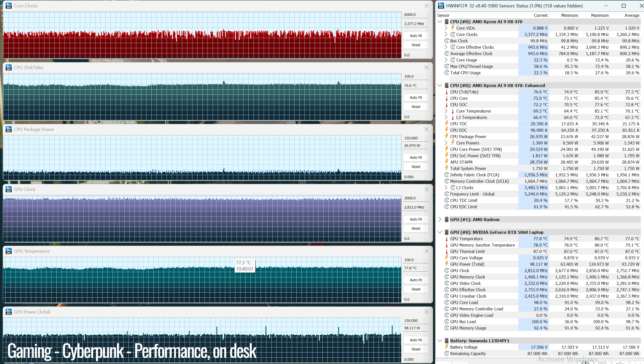Click the Maximum column header
Screen dimensions: 644x364
coord(600,15)
